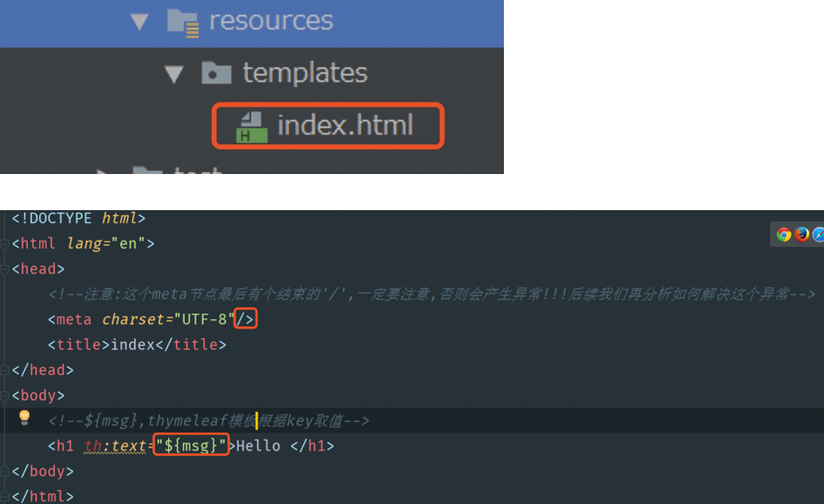
Task: Click the thymeleaf ${msg} comment line
Action: tap(208, 420)
